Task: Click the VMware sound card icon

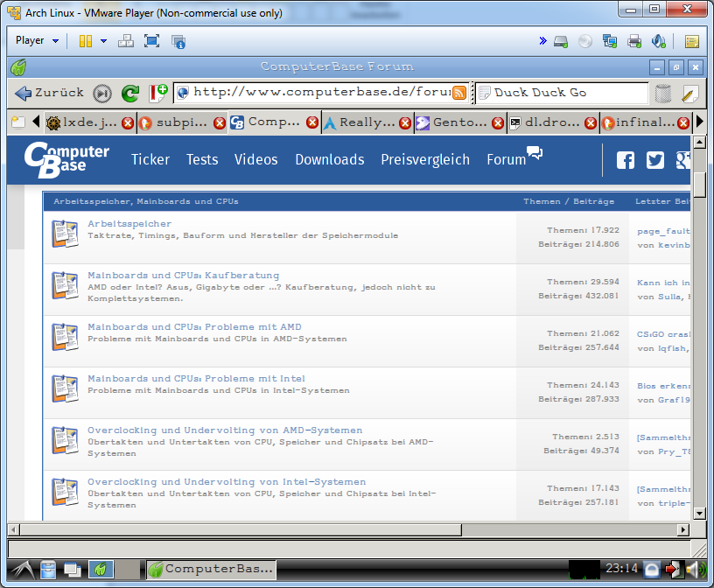Action: click(x=659, y=41)
